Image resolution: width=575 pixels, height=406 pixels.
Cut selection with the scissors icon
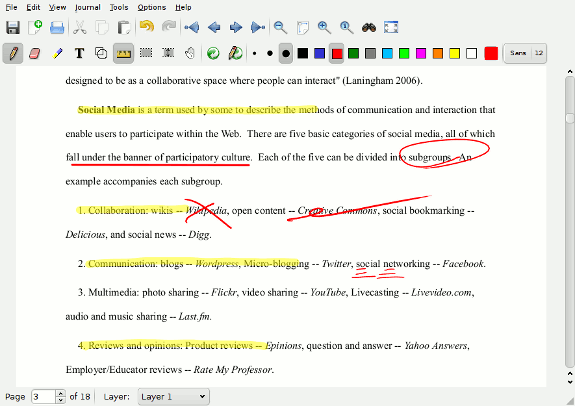(x=80, y=28)
